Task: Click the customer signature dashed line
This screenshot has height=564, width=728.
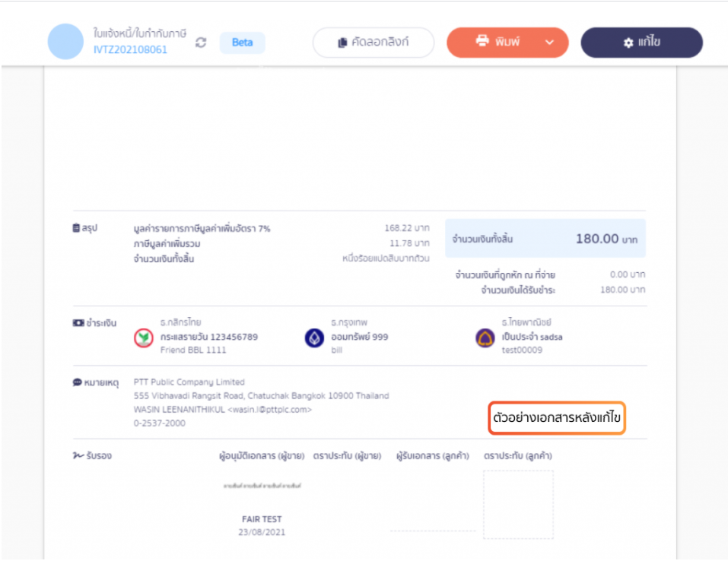Action: pos(432,531)
